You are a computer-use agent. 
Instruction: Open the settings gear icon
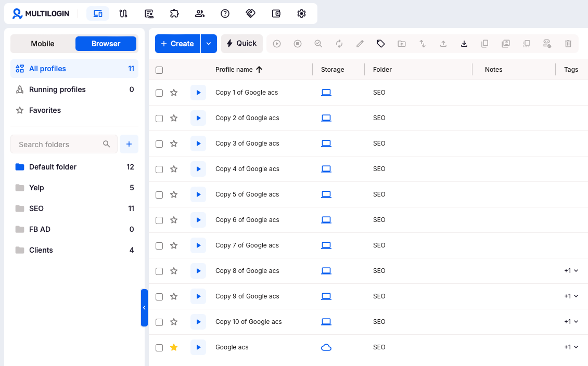click(x=301, y=14)
